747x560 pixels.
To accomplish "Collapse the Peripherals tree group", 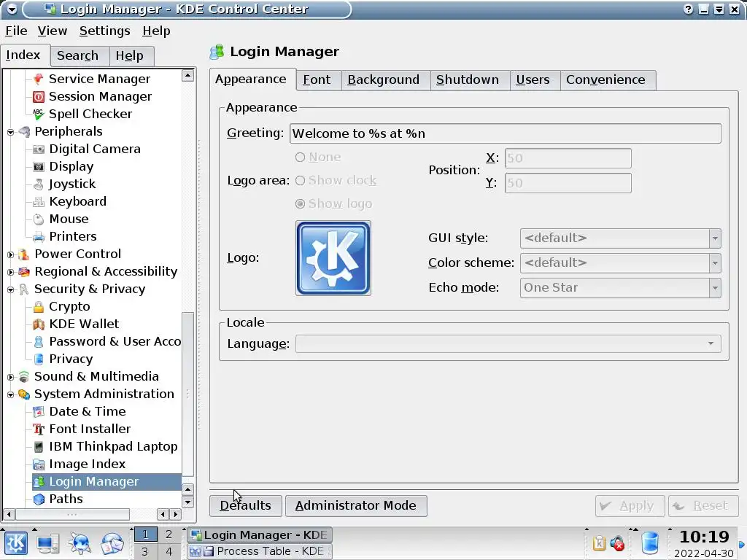I will click(x=10, y=132).
